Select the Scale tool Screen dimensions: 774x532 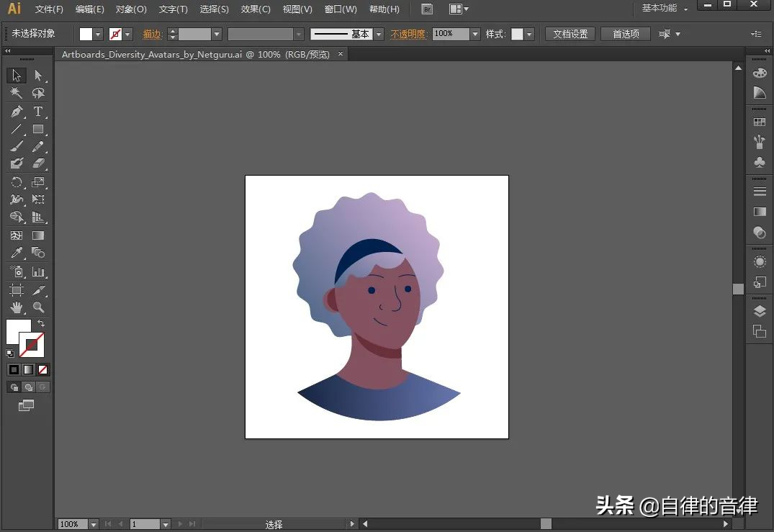click(x=38, y=182)
